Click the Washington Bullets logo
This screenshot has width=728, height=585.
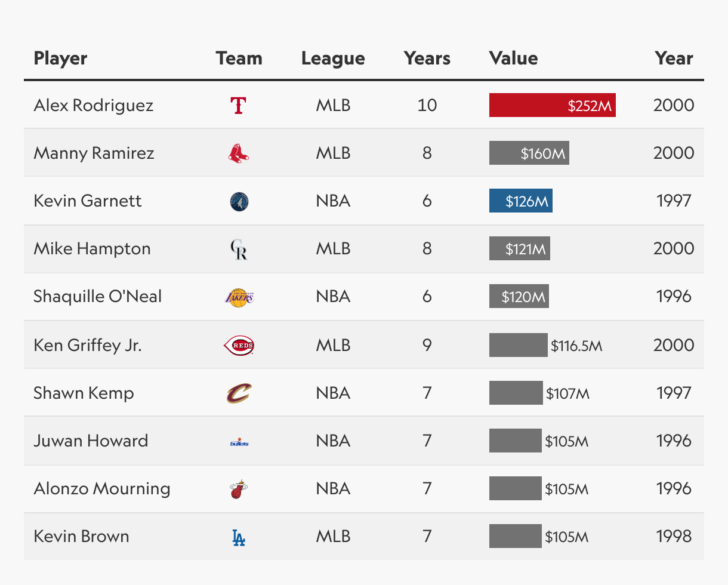coord(239,442)
